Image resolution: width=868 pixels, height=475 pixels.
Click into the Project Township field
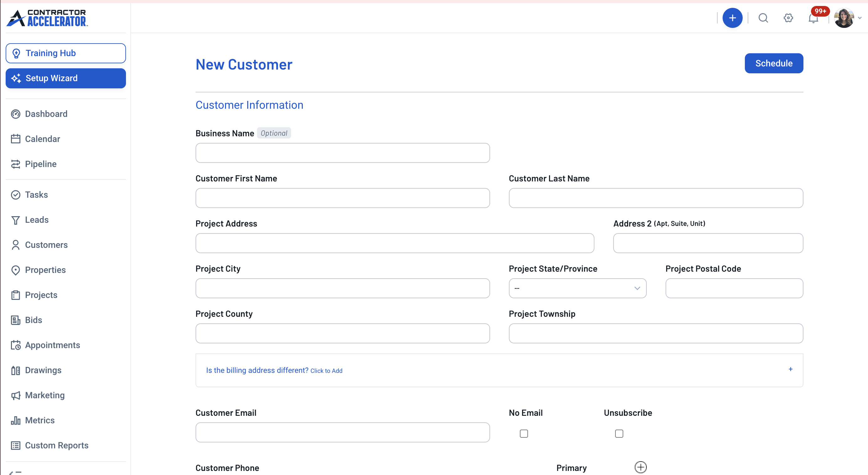[x=656, y=333]
